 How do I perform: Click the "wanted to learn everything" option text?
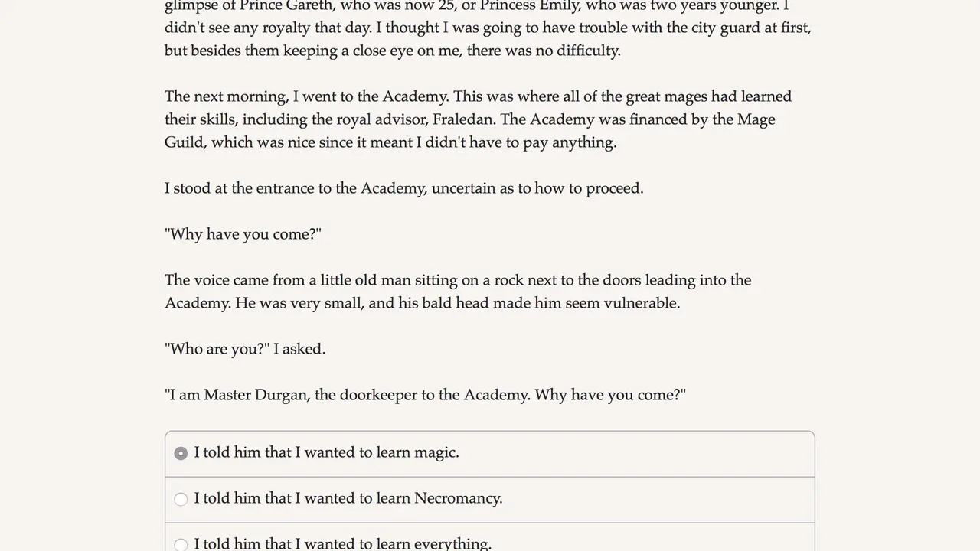[x=342, y=544]
